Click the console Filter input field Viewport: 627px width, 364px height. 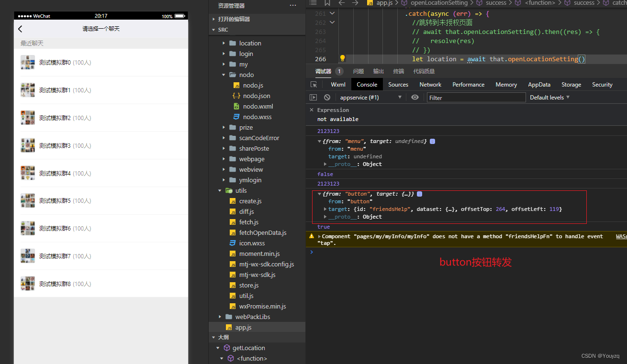pos(476,98)
